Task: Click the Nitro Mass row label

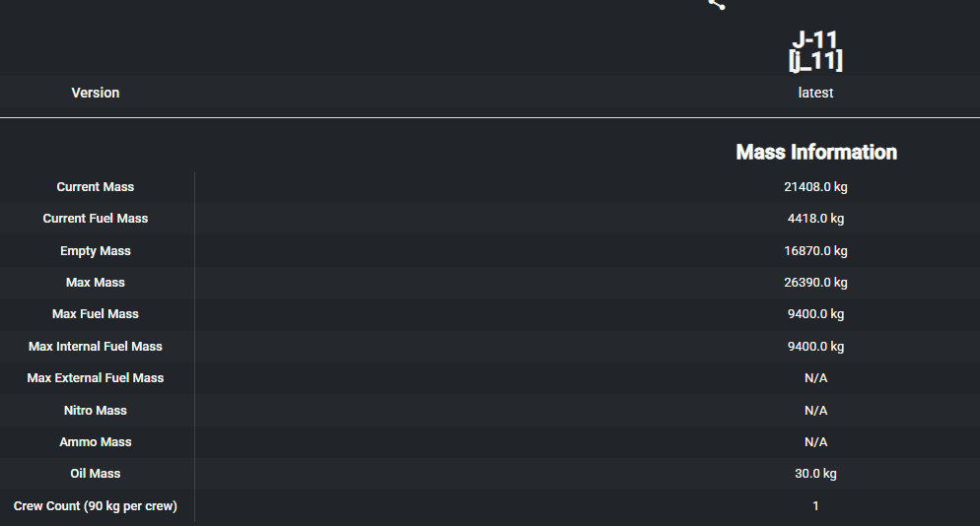Action: (x=96, y=411)
